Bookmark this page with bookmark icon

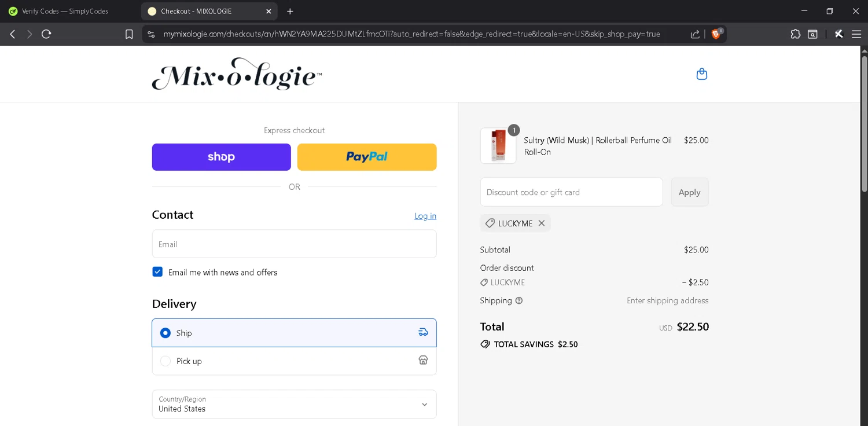point(129,34)
